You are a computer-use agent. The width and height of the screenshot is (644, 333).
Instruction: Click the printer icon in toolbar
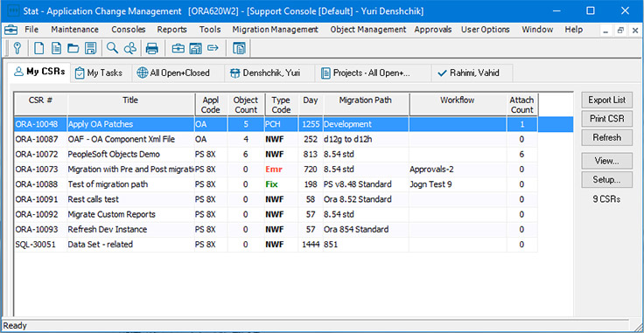pyautogui.click(x=152, y=48)
